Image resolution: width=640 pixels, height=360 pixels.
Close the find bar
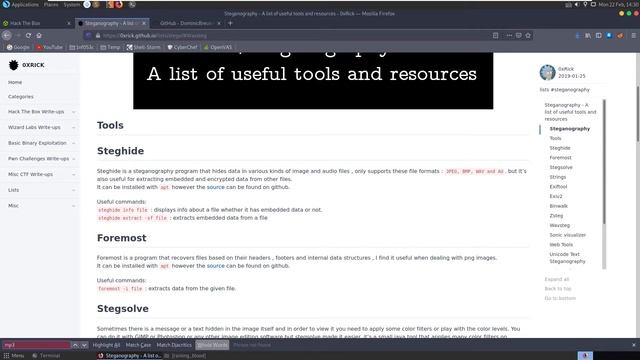click(x=634, y=345)
